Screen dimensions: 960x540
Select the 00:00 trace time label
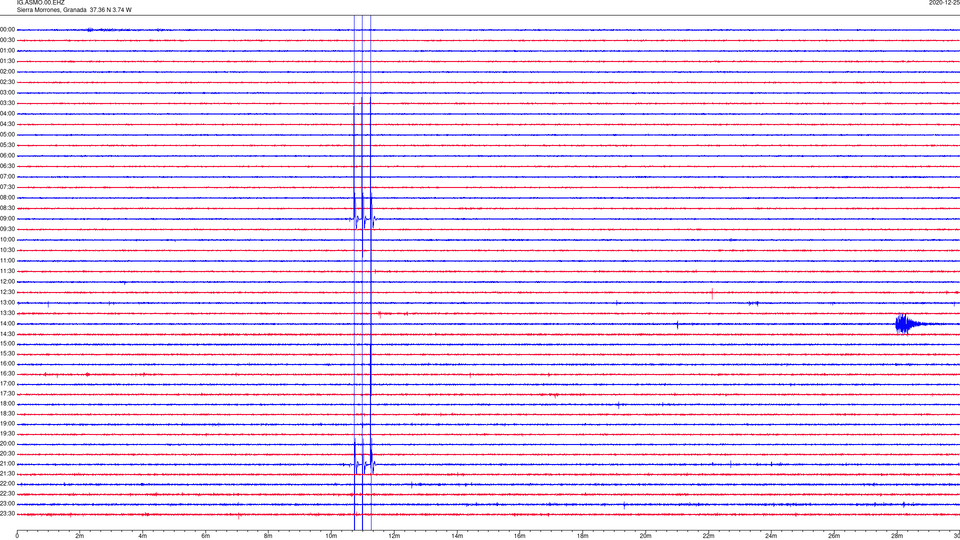(x=7, y=30)
